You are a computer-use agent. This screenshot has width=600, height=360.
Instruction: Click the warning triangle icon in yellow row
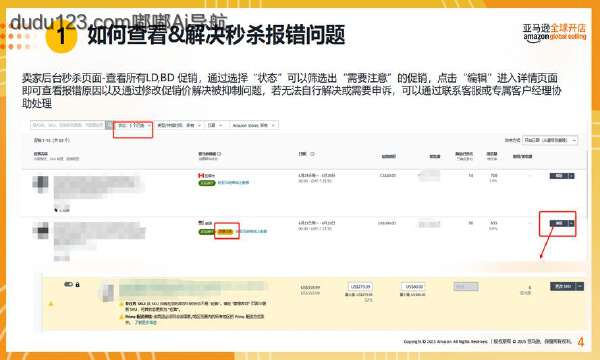pos(51,304)
